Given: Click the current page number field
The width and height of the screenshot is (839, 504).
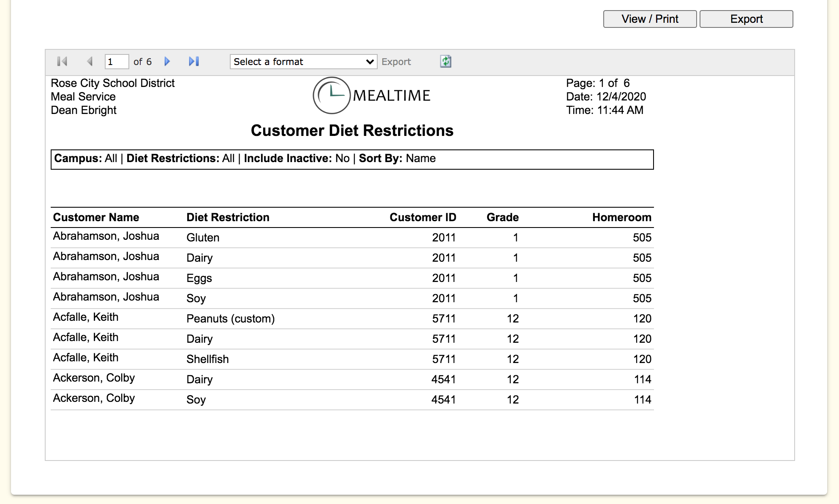Looking at the screenshot, I should pos(116,62).
